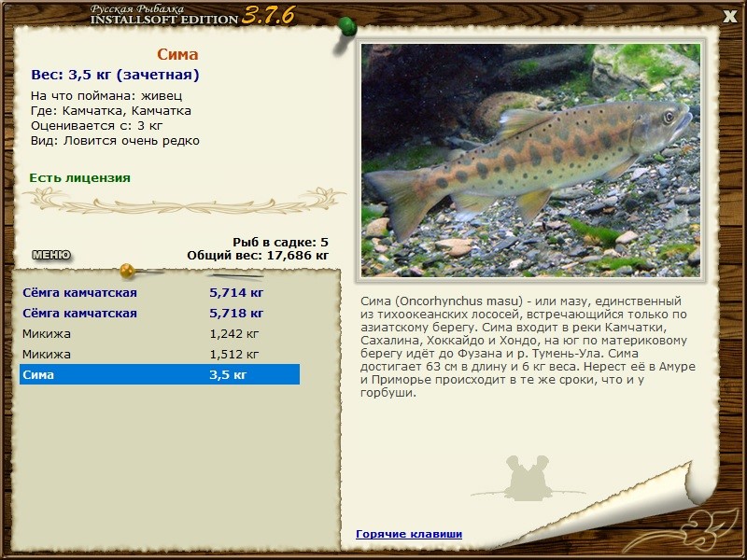Select the highlighted Сима 3,5 кг row

click(x=160, y=374)
